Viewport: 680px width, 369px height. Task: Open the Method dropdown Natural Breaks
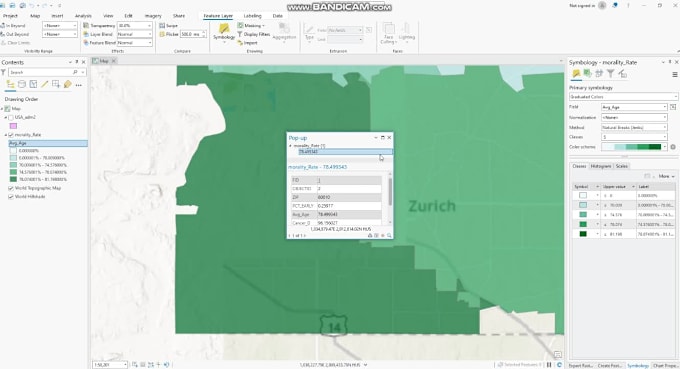(x=634, y=127)
